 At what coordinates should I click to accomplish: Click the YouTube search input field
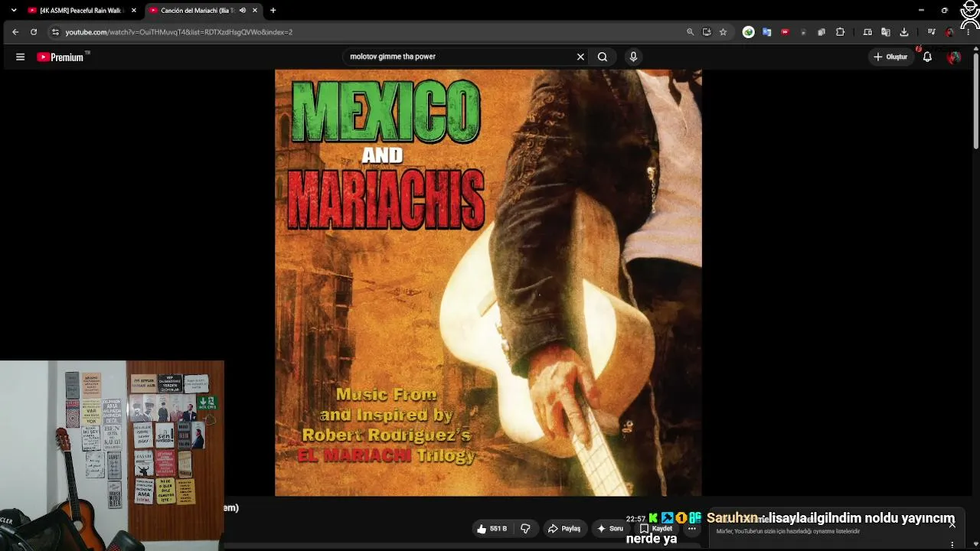tap(459, 57)
